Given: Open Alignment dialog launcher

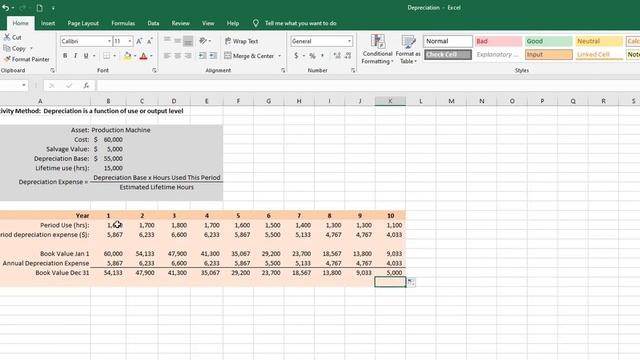Looking at the screenshot, I should pyautogui.click(x=283, y=71).
